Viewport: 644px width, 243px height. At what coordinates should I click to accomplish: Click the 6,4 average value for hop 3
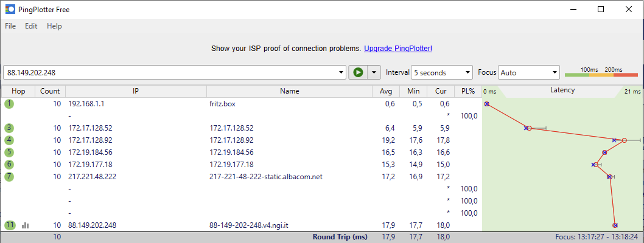(x=390, y=128)
